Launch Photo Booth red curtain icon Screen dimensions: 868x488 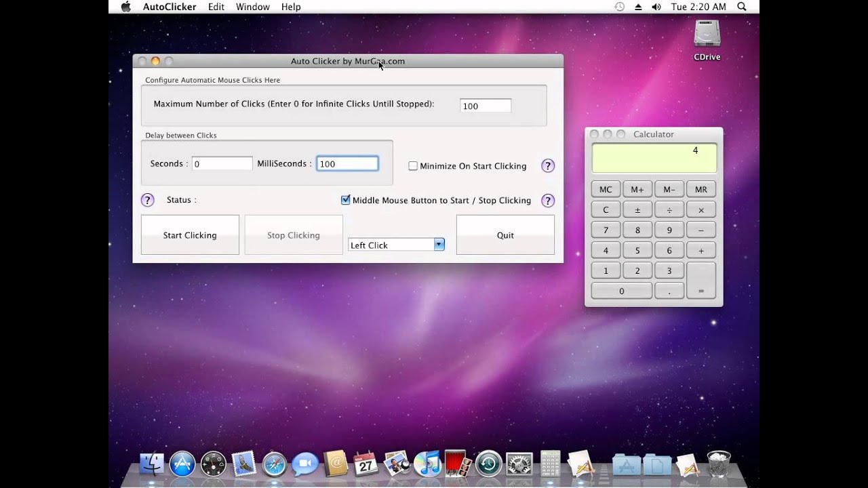[x=458, y=464]
